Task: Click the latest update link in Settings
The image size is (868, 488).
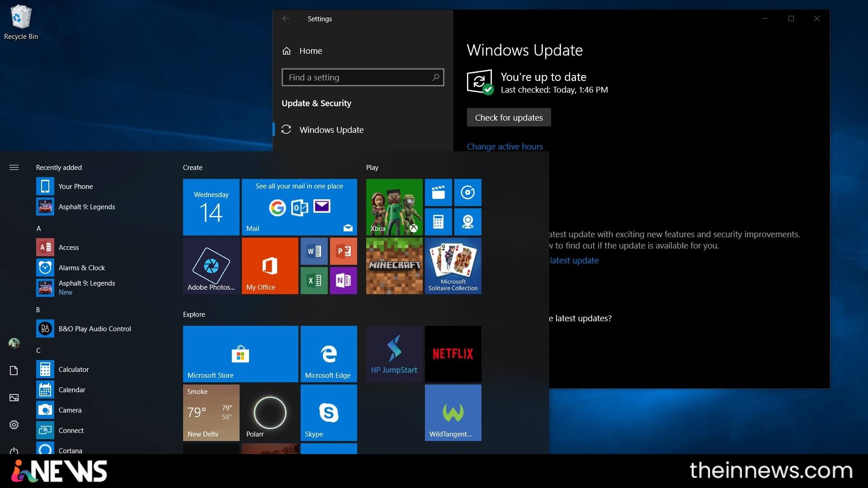Action: click(574, 261)
